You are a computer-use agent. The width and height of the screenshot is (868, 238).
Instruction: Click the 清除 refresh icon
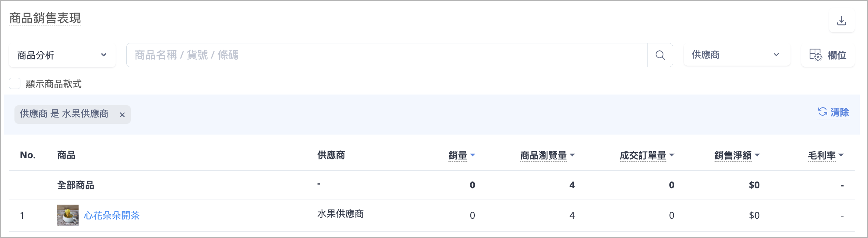(x=823, y=112)
